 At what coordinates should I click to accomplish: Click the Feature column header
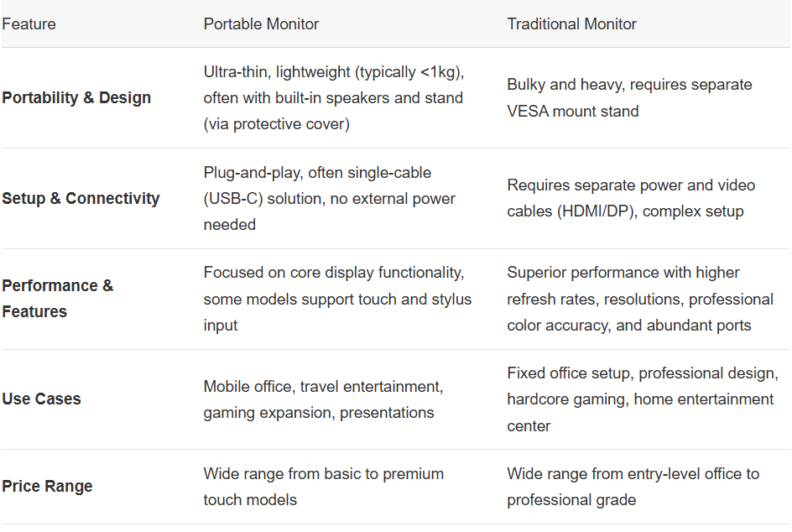pyautogui.click(x=29, y=24)
